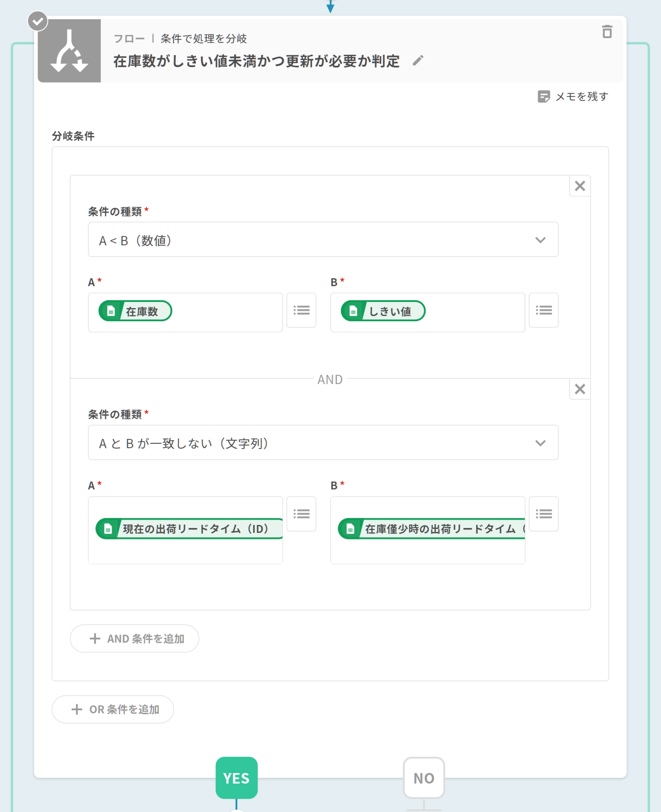Click AND 条件を追加 button
The image size is (661, 812).
tap(135, 638)
